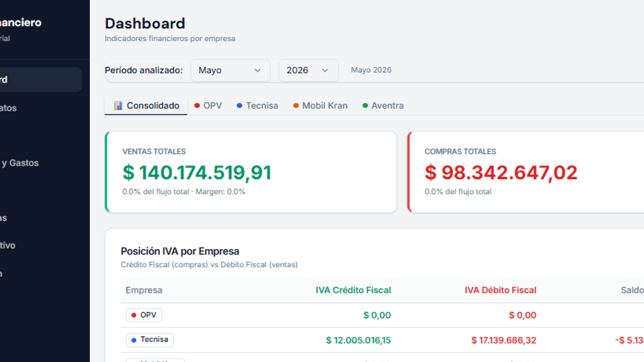This screenshot has width=644, height=362.
Task: Click the $ 98.342.647,02 purchases amount
Action: [501, 172]
